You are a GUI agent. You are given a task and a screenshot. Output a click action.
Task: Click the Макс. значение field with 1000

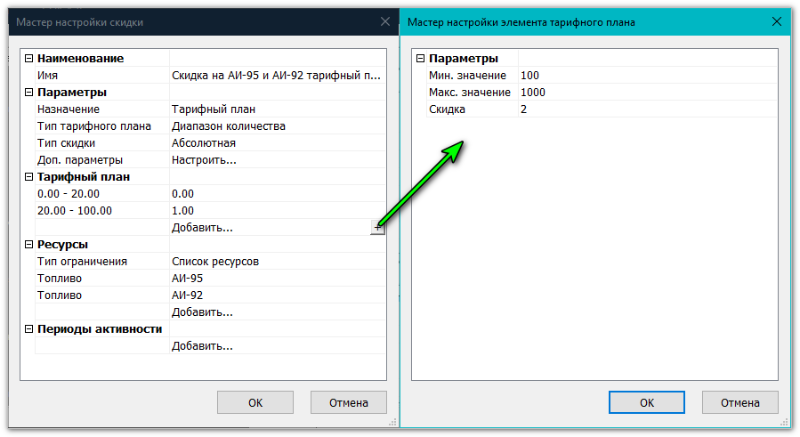(645, 92)
